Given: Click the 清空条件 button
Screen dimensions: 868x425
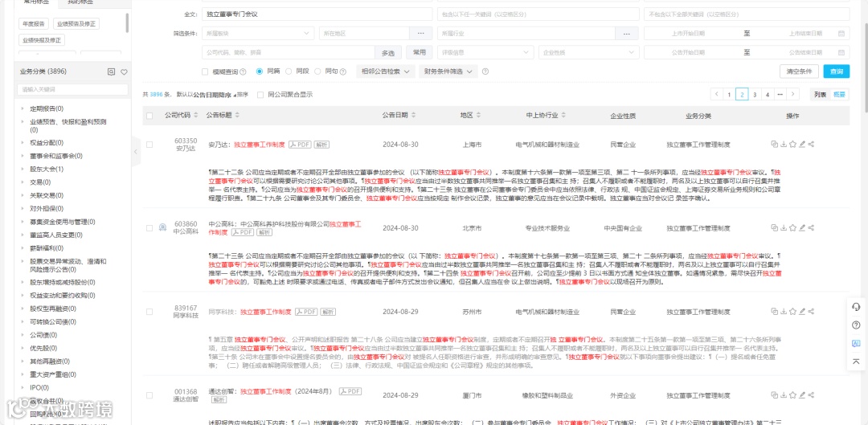Looking at the screenshot, I should coord(799,72).
